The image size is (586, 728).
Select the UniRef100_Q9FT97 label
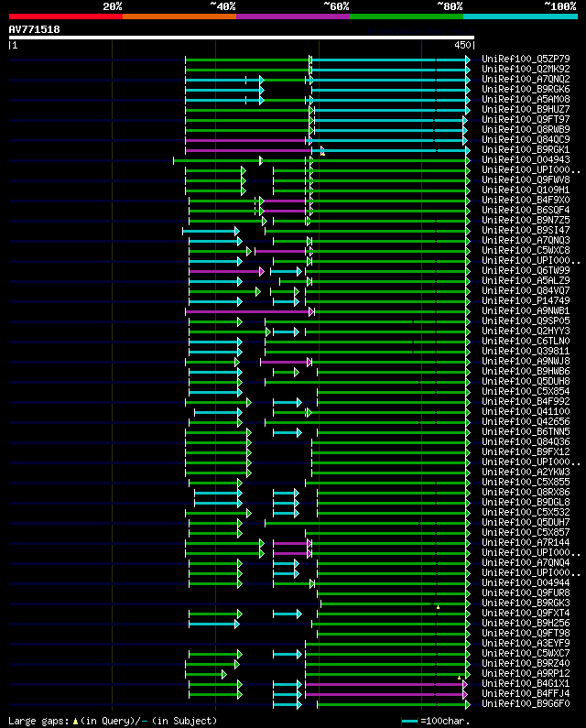tap(526, 119)
